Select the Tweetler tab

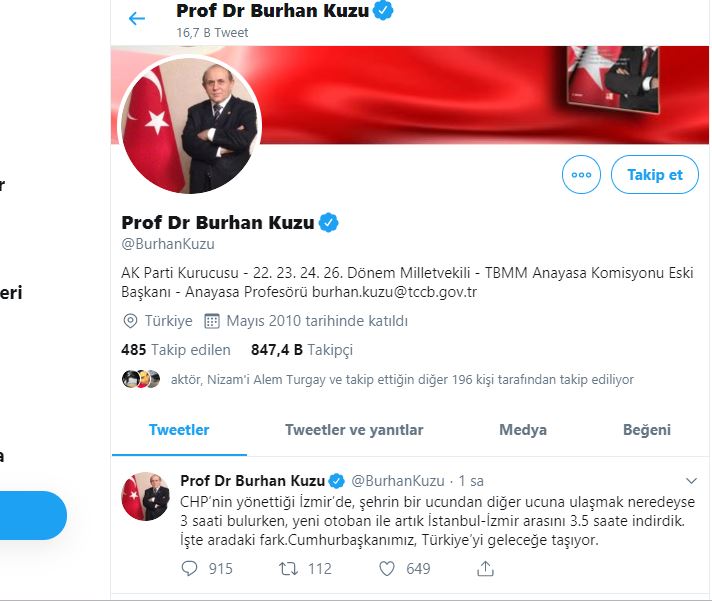(179, 429)
